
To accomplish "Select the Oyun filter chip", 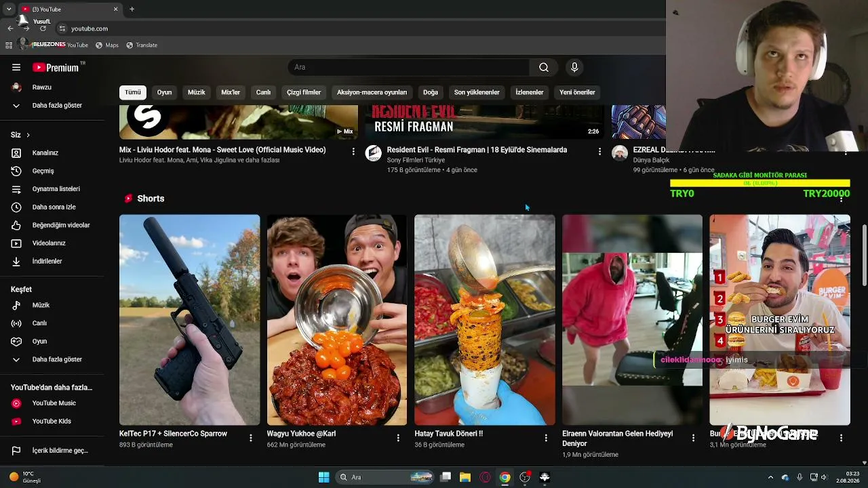I will coord(165,92).
